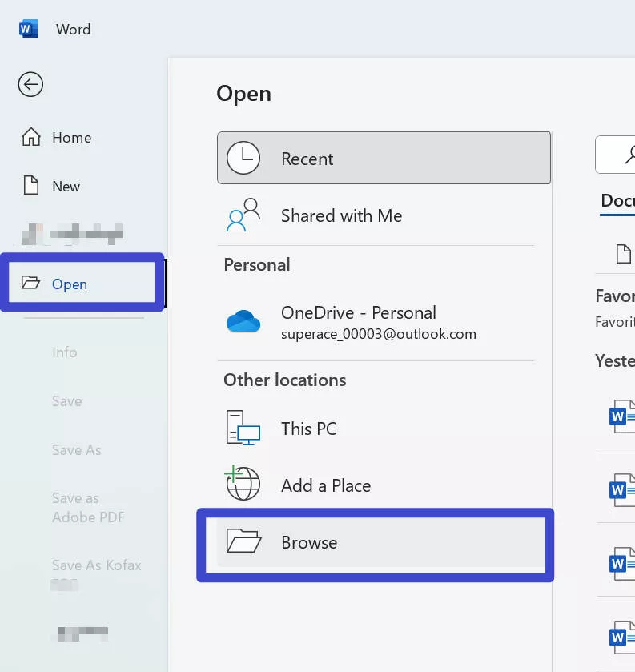Viewport: 635px width, 672px height.
Task: Click the search box magnifier field
Action: (615, 155)
